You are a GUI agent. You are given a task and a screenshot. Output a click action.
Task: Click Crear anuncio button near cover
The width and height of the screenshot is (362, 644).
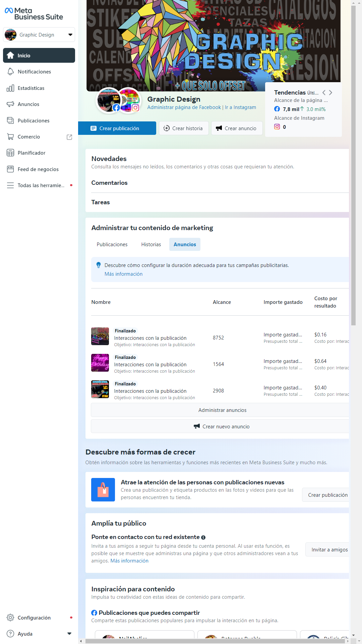pyautogui.click(x=237, y=128)
